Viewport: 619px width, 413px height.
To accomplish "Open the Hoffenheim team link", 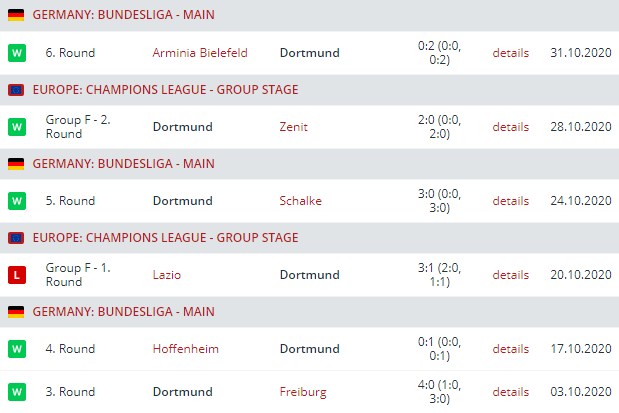I will [x=185, y=349].
